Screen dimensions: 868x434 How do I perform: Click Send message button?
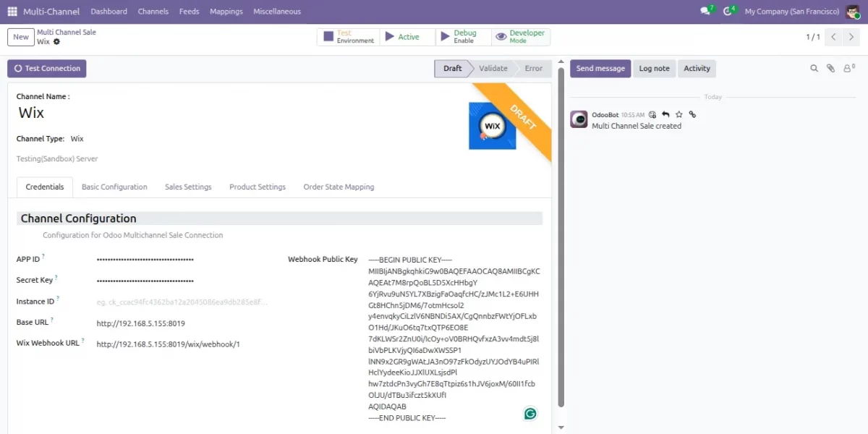[600, 68]
